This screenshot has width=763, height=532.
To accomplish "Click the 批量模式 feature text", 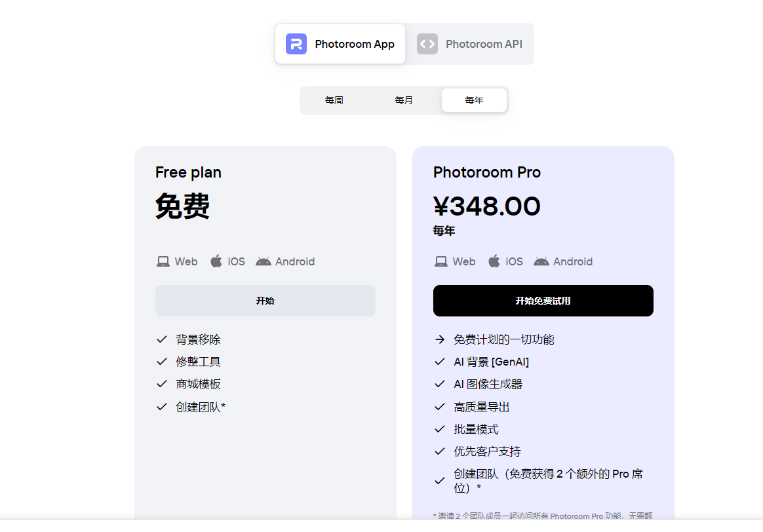I will (x=476, y=429).
